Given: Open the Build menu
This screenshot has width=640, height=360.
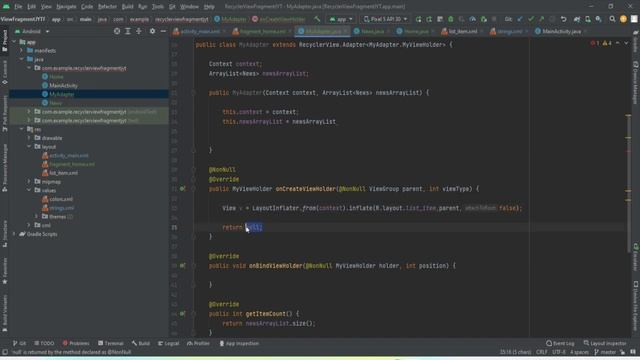Looking at the screenshot, I should click(127, 7).
